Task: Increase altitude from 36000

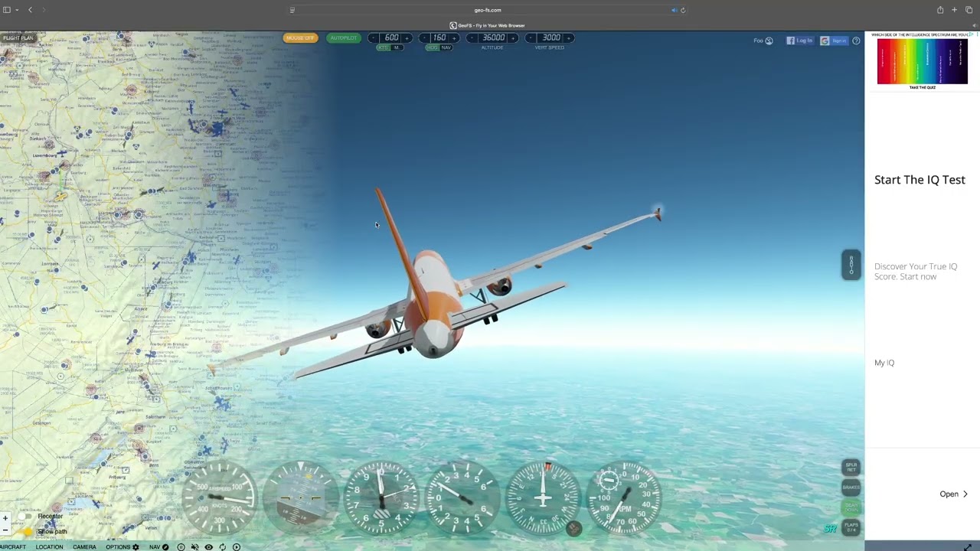Action: click(513, 37)
